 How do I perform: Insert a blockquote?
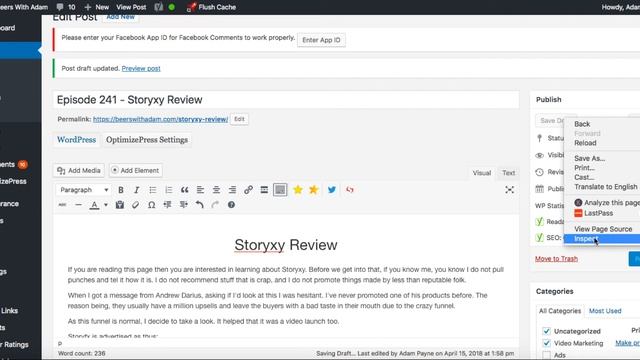184,190
